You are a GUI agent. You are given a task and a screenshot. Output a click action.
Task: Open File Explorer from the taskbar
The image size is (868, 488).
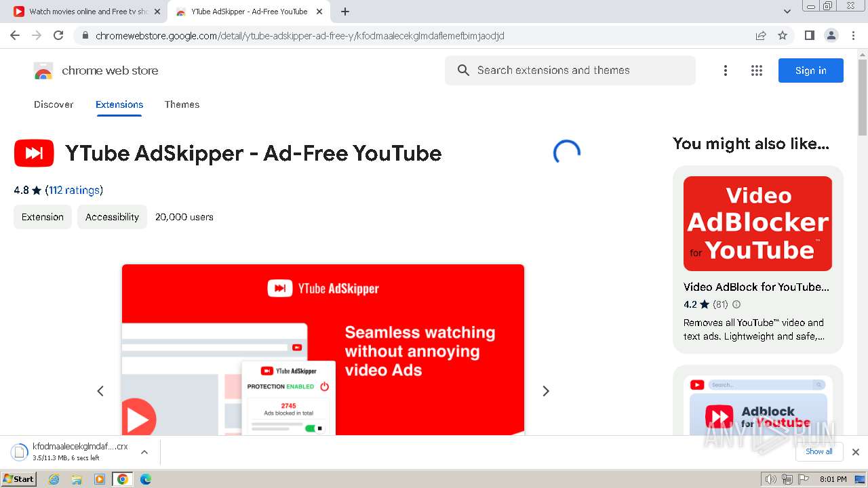click(77, 479)
